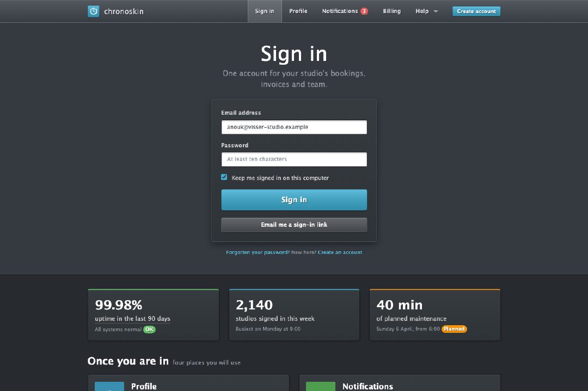The width and height of the screenshot is (588, 391).
Task: Click the Create account button
Action: click(x=476, y=11)
